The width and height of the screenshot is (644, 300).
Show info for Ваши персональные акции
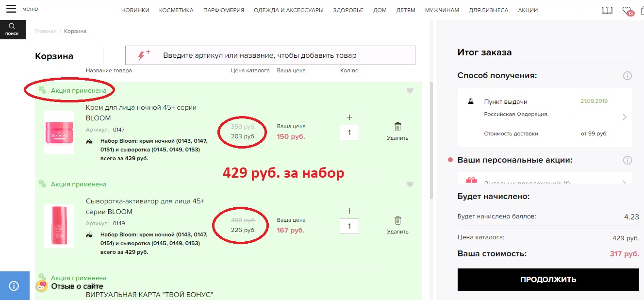click(627, 160)
